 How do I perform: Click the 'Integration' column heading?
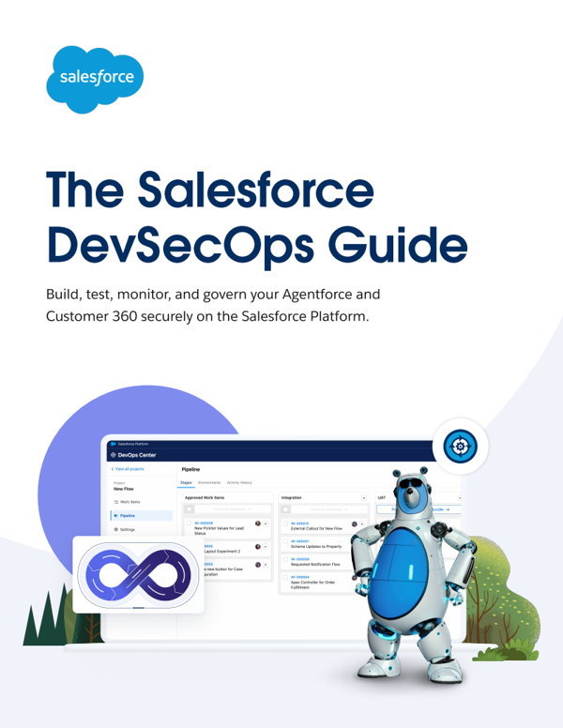click(x=291, y=498)
